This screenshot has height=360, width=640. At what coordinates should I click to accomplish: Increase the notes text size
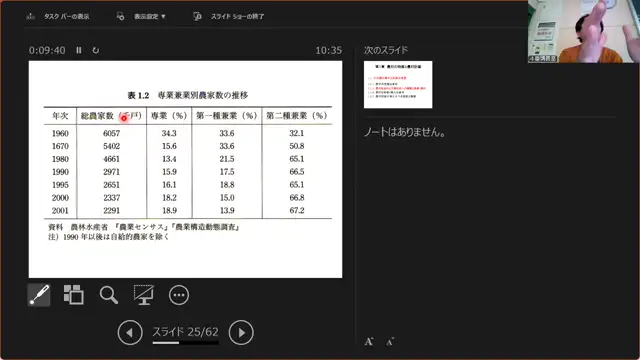[369, 342]
